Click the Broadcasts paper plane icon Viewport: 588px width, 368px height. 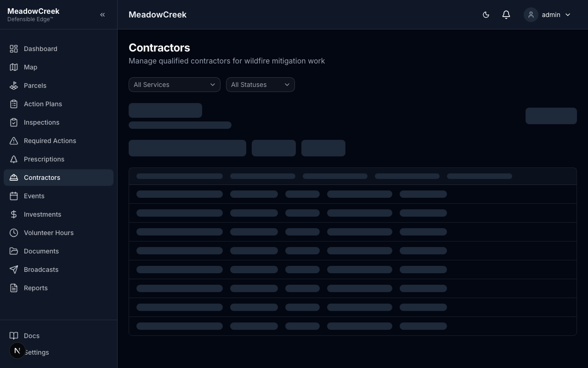pos(14,270)
